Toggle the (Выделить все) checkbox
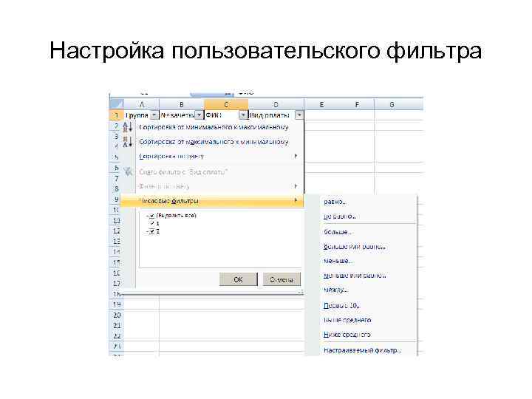 (x=152, y=216)
